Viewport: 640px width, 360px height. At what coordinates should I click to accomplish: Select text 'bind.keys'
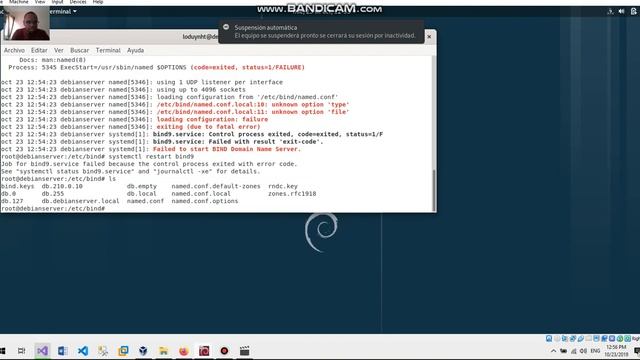pyautogui.click(x=18, y=186)
